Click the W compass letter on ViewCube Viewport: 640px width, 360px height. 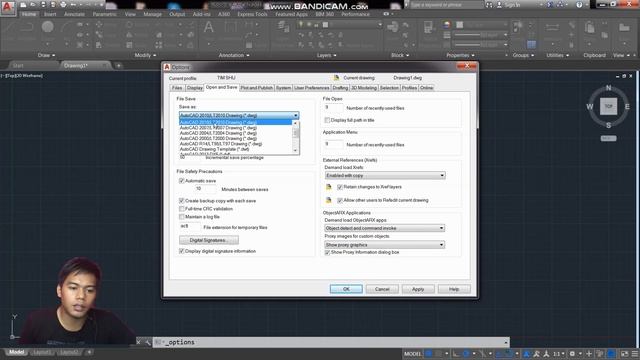click(590, 107)
